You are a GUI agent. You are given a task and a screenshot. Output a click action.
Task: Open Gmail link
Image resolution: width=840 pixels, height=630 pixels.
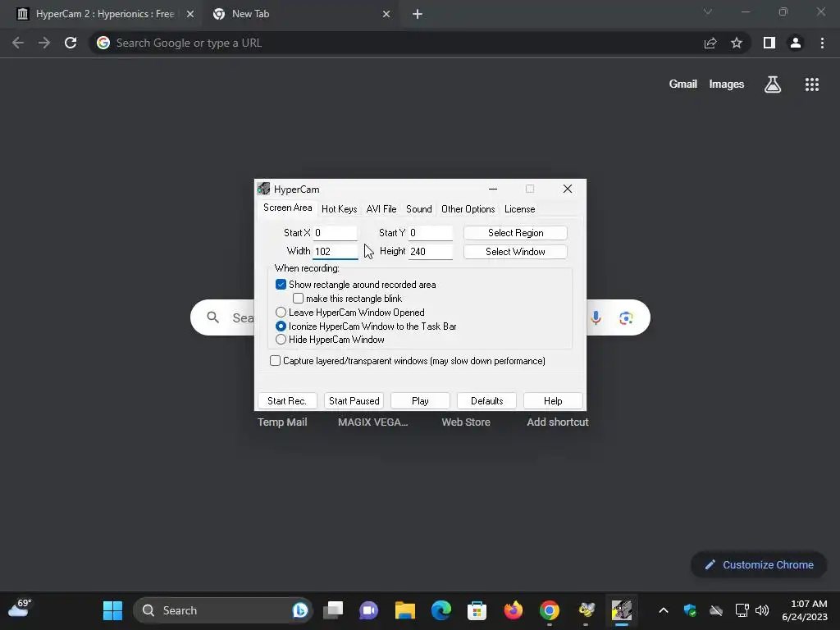pos(682,84)
